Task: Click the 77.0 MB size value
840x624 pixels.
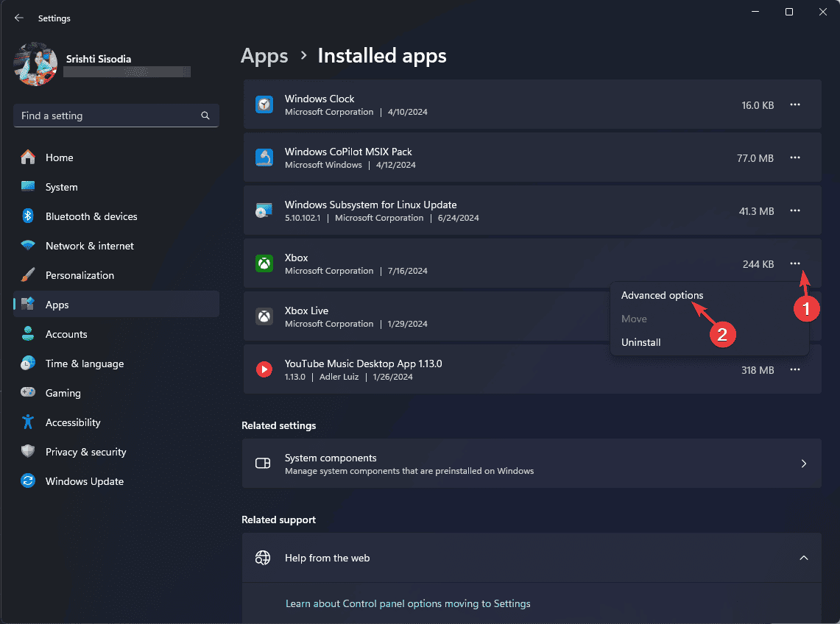Action: 755,158
